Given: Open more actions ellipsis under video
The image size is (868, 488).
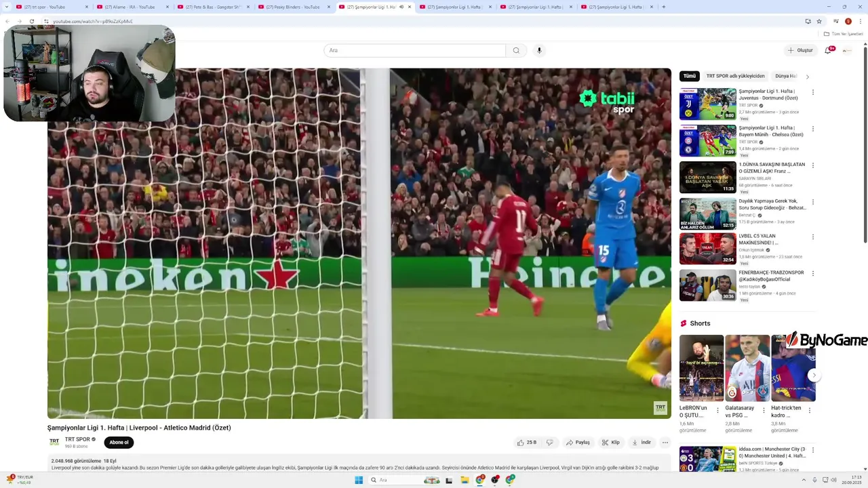Looking at the screenshot, I should point(665,443).
